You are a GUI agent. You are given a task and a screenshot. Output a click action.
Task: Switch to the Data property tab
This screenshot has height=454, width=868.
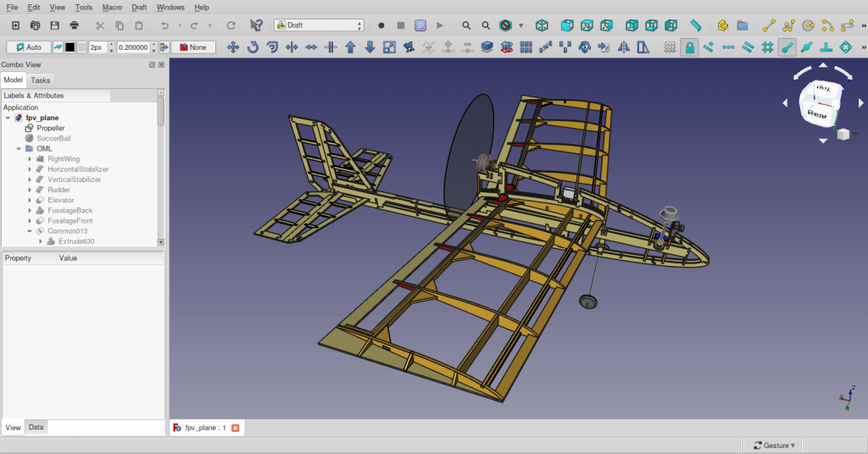click(x=36, y=427)
